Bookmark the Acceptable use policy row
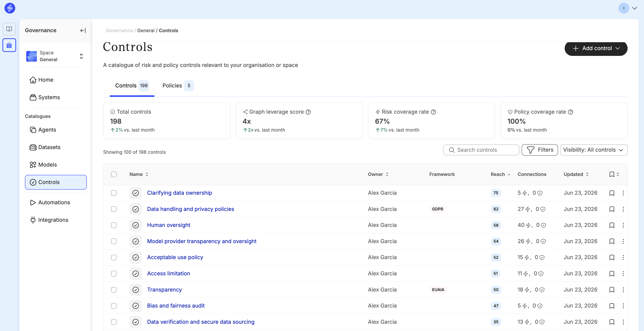The height and width of the screenshot is (331, 644). (x=612, y=257)
